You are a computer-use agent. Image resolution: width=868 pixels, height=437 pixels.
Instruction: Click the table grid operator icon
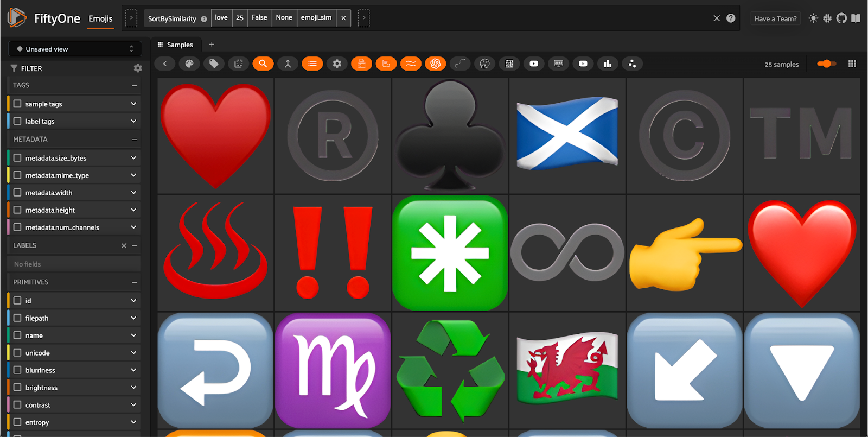(x=509, y=64)
